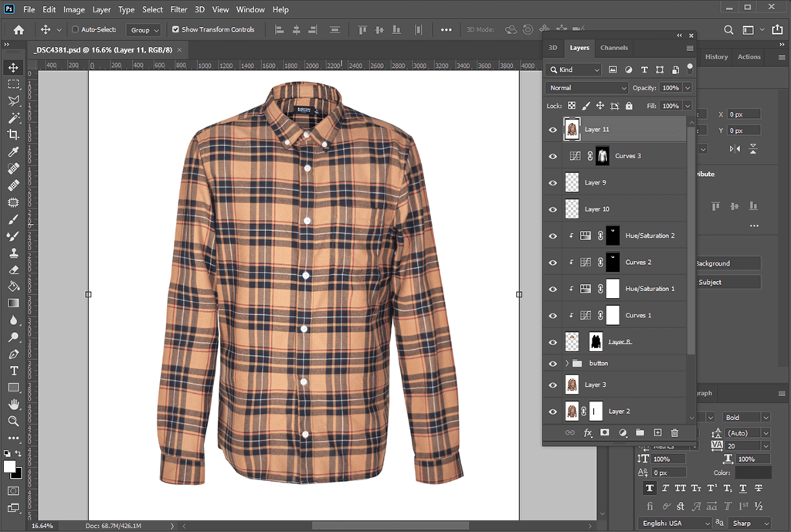Open the Kind filter dropdown
This screenshot has height=532, width=791.
574,69
